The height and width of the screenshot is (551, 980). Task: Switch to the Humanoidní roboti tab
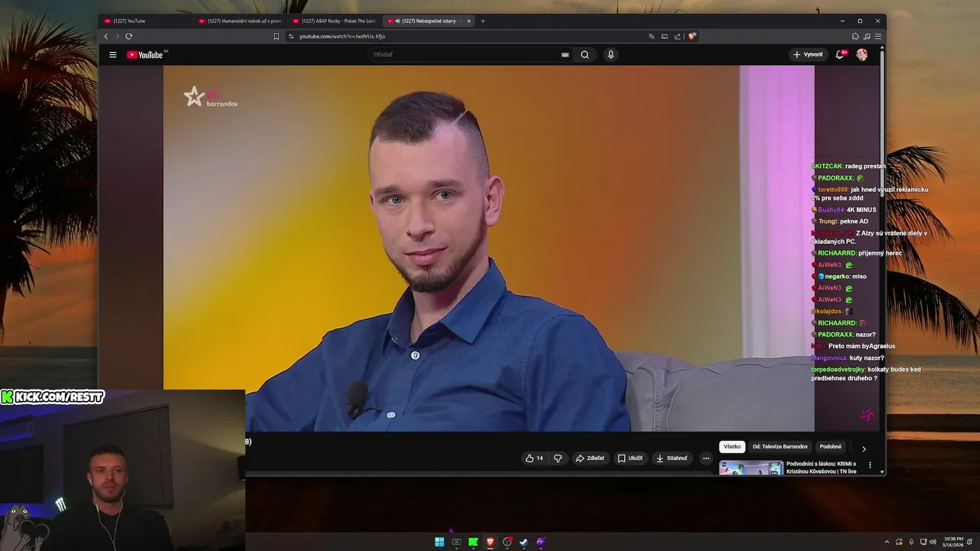240,21
